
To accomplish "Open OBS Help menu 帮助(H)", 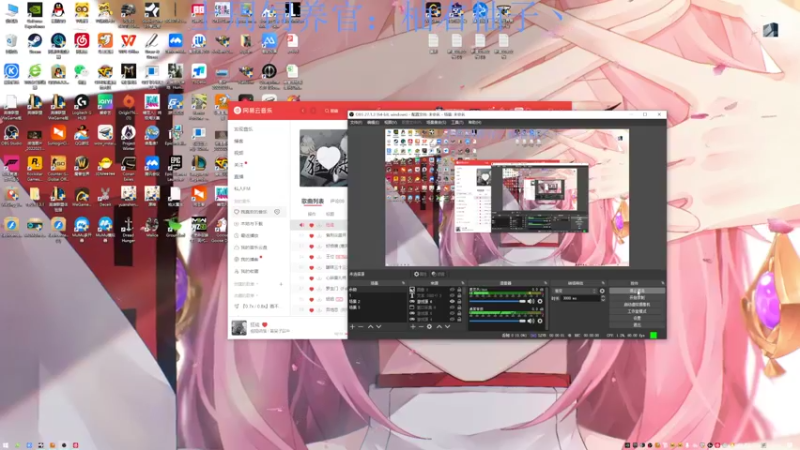I will pos(474,122).
